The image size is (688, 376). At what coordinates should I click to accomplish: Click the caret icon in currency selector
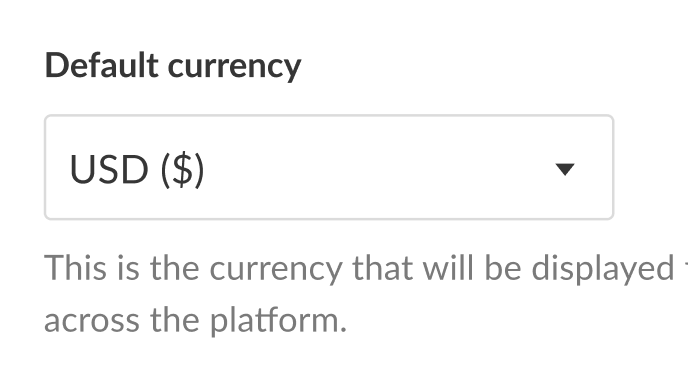point(565,169)
